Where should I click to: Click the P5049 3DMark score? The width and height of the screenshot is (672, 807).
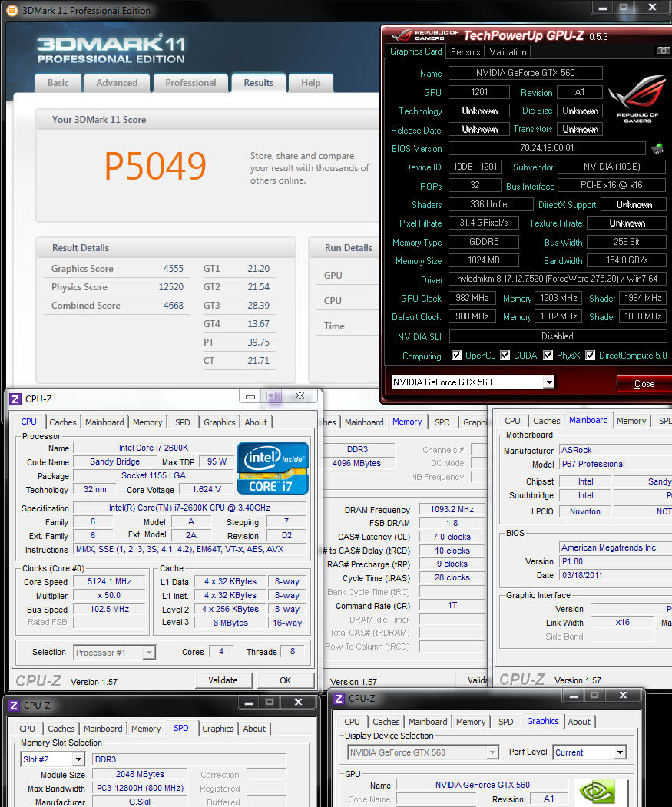click(x=155, y=166)
